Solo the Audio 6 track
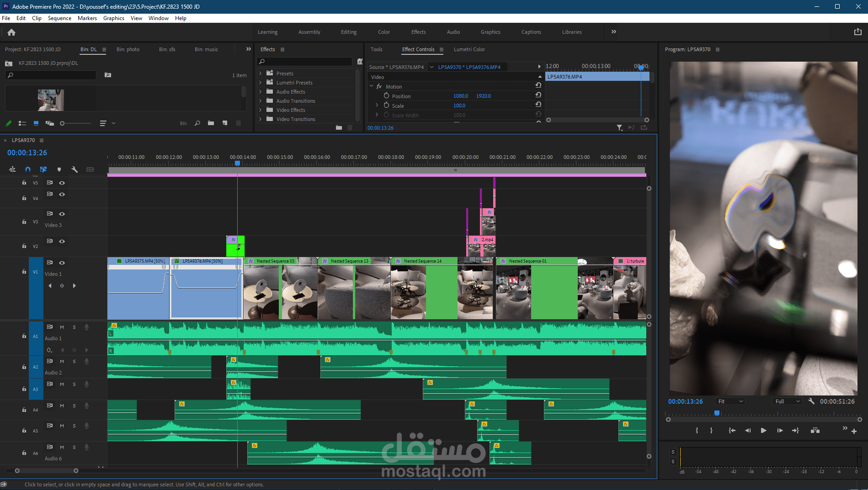868x490 pixels. tap(74, 447)
